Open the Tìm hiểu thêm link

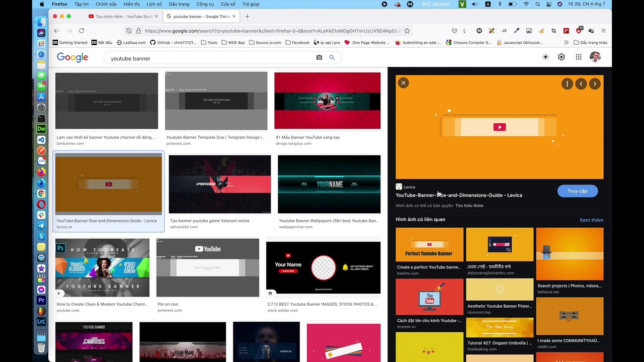(x=469, y=206)
